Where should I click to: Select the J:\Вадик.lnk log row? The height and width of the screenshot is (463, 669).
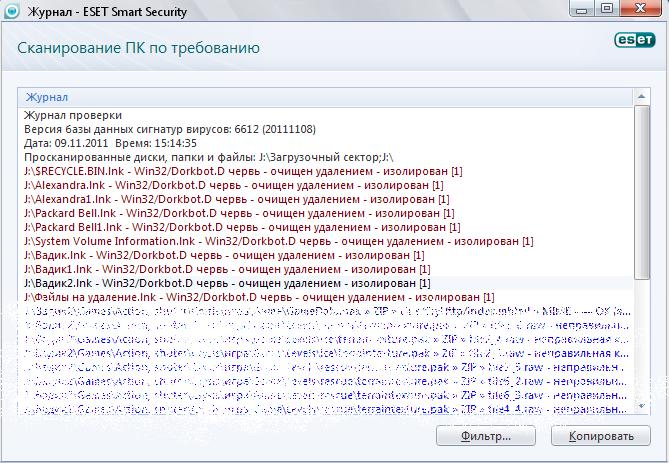(326, 255)
